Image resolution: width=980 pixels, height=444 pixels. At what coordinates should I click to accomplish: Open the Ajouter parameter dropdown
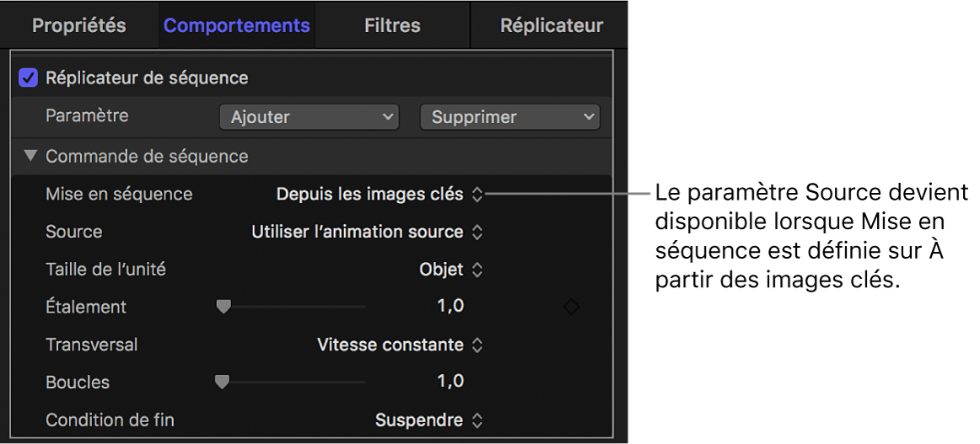[x=309, y=117]
